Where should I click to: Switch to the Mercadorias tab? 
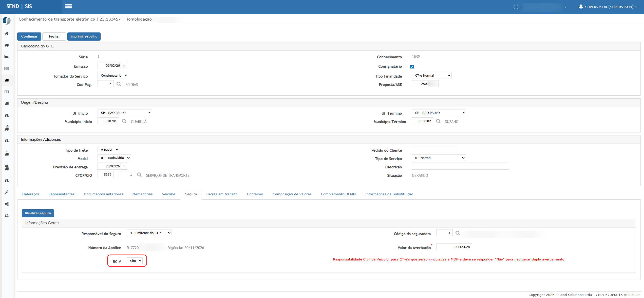(x=142, y=194)
